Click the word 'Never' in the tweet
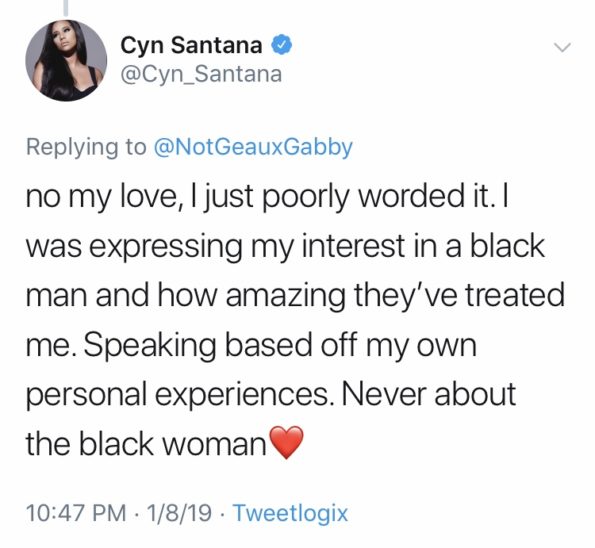The height and width of the screenshot is (548, 595). point(384,394)
